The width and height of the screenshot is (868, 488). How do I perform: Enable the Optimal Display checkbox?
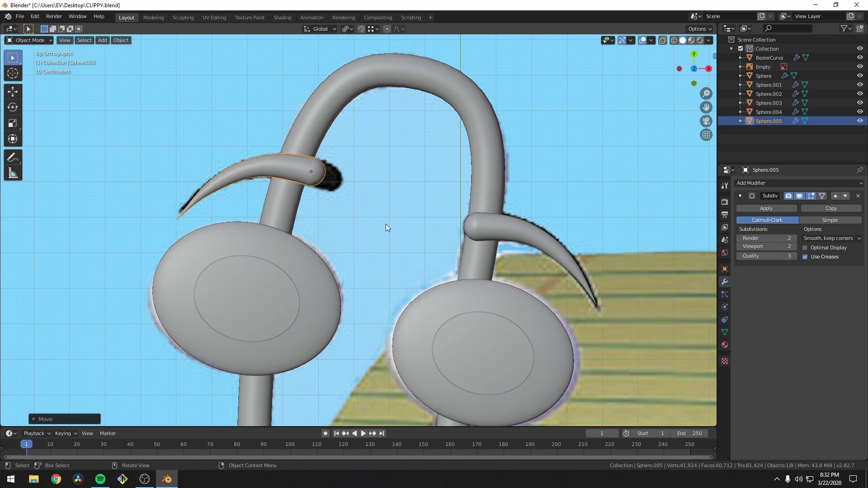(805, 248)
